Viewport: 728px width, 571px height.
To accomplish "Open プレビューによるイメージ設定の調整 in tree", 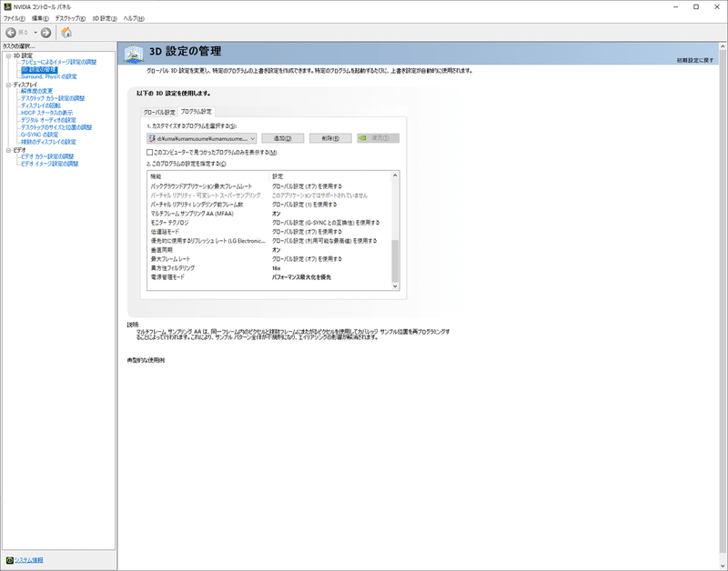I will click(x=58, y=62).
